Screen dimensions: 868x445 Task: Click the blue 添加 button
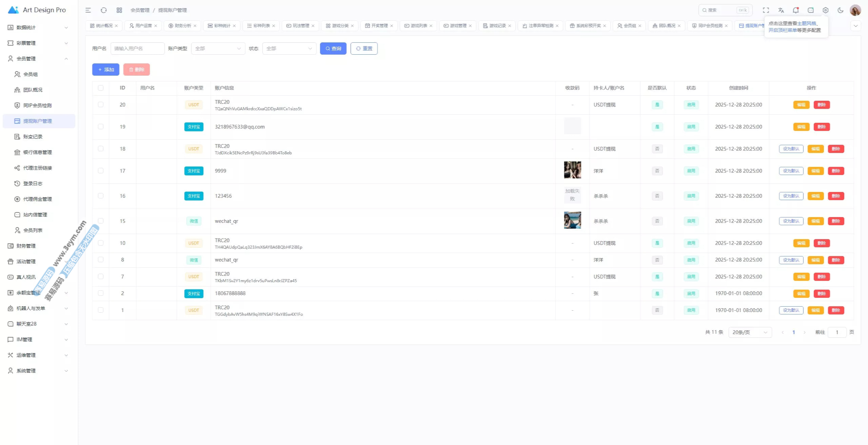coord(106,70)
